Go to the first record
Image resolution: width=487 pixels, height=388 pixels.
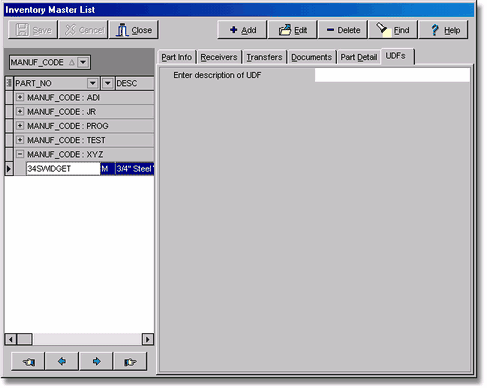[x=28, y=361]
